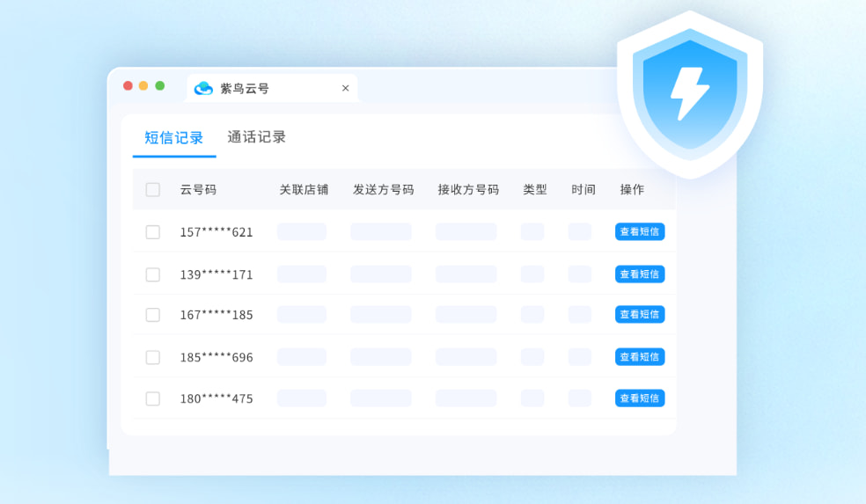
Task: Click the blue lightning shield icon
Action: point(690,94)
